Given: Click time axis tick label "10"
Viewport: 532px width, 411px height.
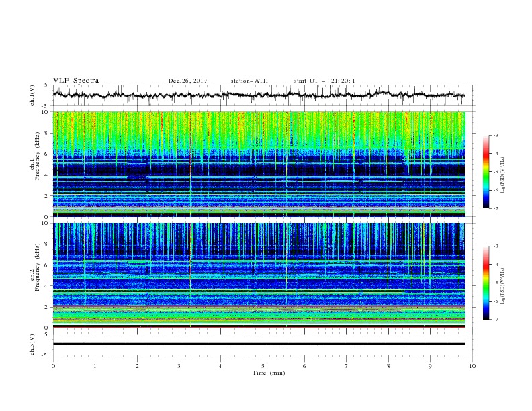Looking at the screenshot, I should coord(472,366).
